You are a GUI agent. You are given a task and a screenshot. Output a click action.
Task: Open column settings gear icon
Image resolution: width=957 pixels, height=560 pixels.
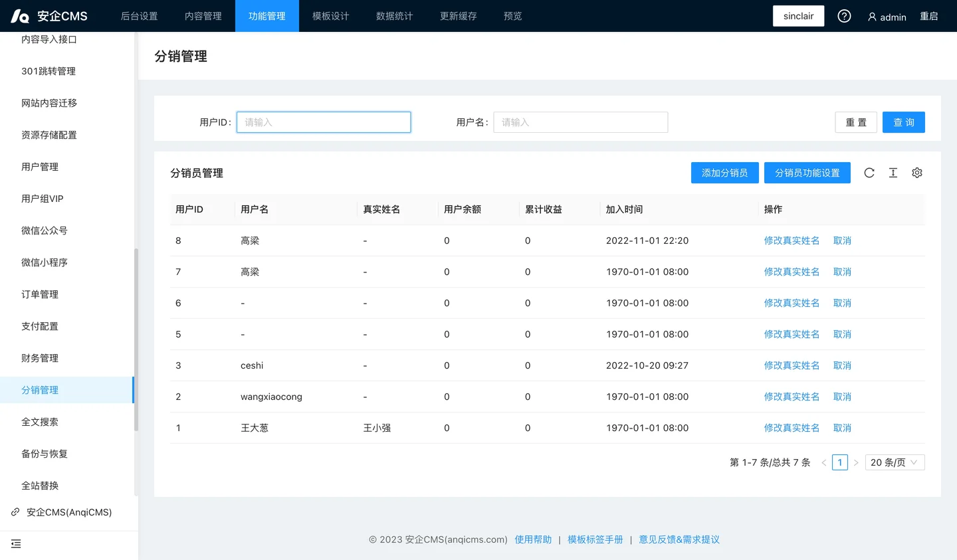pyautogui.click(x=917, y=173)
